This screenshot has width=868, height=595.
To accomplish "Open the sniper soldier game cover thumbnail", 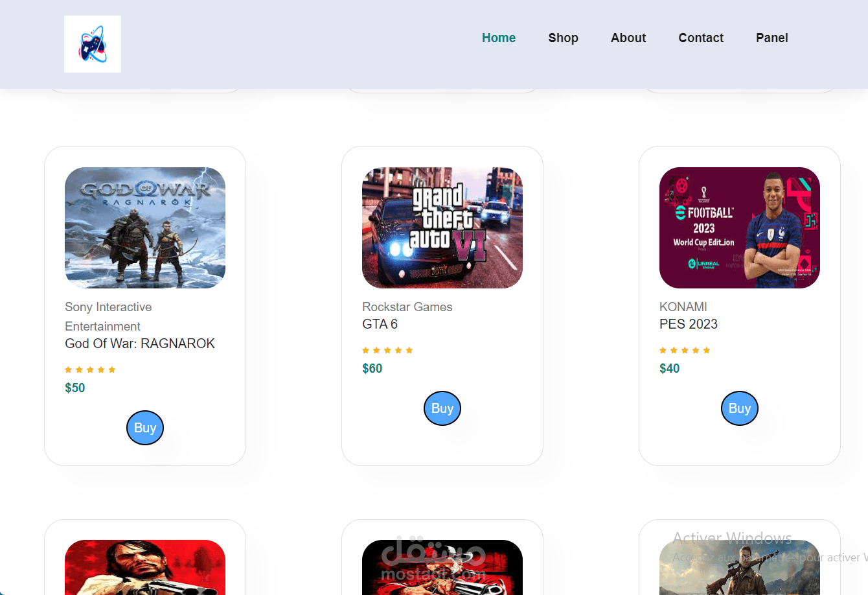I will [740, 567].
